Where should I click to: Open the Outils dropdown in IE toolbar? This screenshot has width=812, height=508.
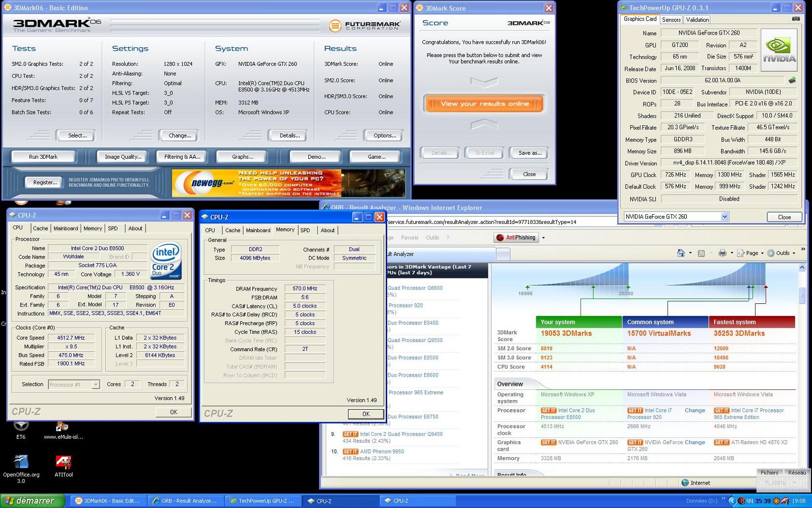(x=781, y=253)
